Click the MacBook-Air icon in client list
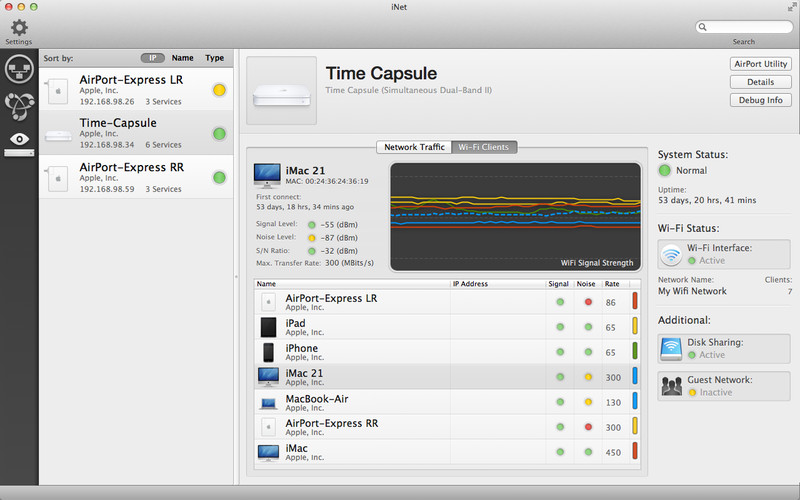The height and width of the screenshot is (500, 800). point(268,404)
